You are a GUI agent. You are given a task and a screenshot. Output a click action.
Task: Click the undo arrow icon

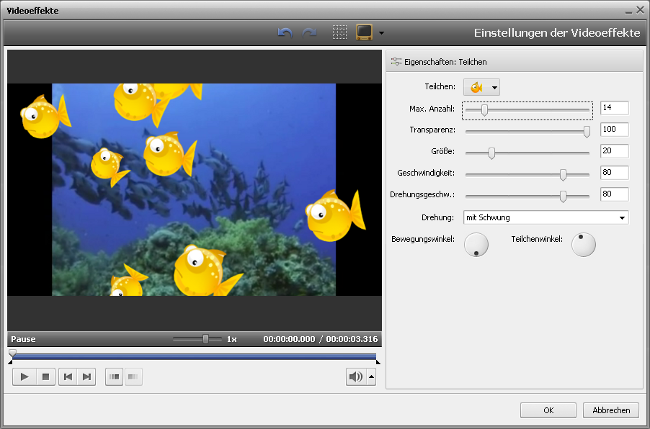pyautogui.click(x=285, y=32)
